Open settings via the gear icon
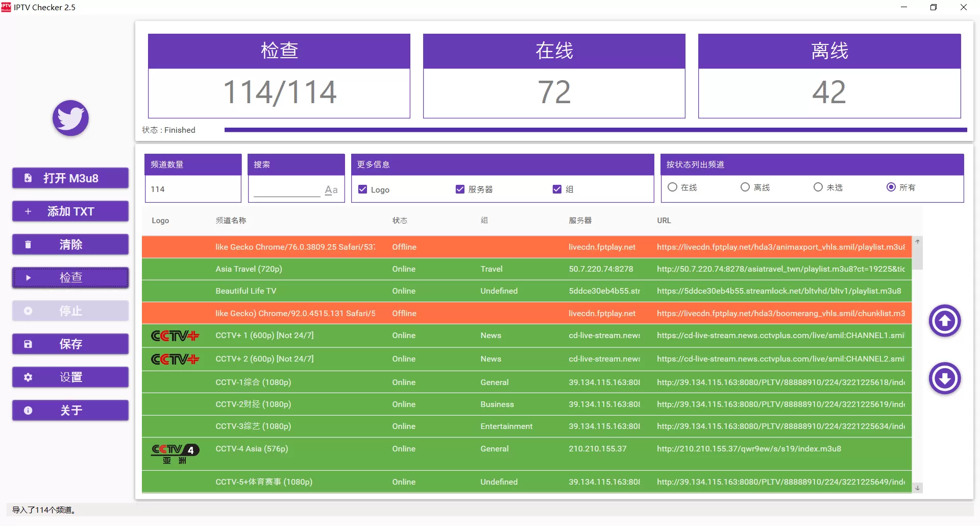The width and height of the screenshot is (980, 526). coord(28,377)
